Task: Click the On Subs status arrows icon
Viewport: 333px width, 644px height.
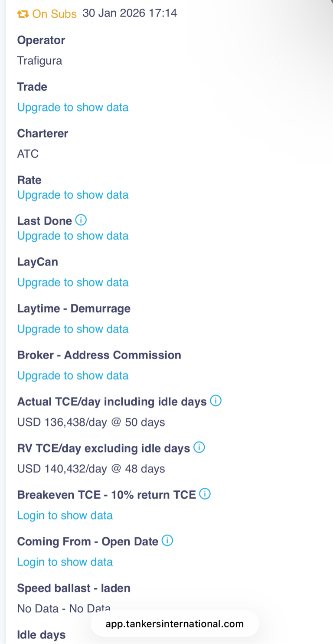Action: [x=23, y=14]
